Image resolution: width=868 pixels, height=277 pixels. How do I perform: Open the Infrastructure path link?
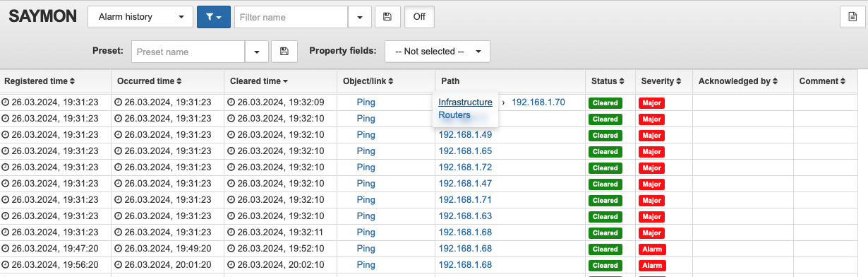(x=465, y=102)
